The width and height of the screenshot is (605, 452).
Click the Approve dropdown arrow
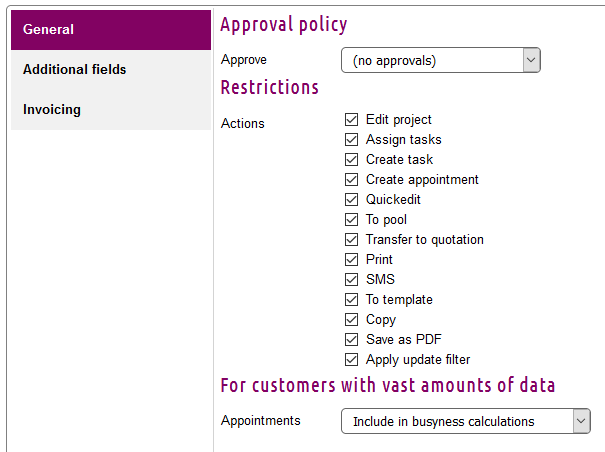(530, 61)
